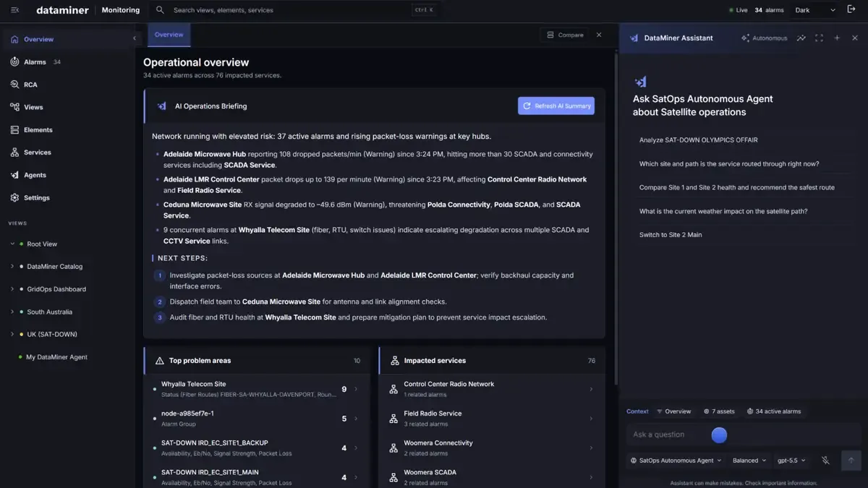Expand the DataMiner Catalog tree node
The height and width of the screenshot is (488, 868).
click(12, 267)
